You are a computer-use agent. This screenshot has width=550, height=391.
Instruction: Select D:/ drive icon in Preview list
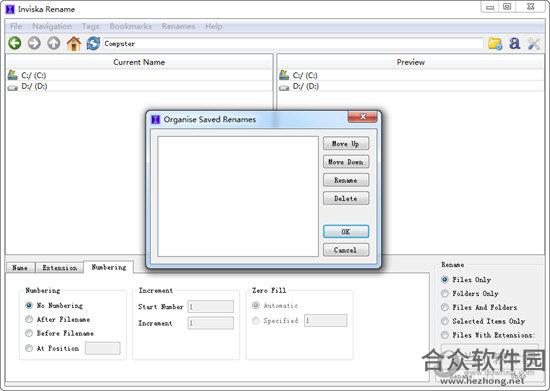coord(284,87)
